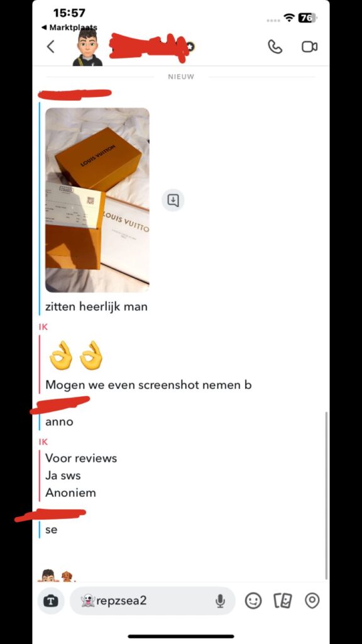Open the camera button beside chat input
This screenshot has width=362, height=644.
pos(51,601)
